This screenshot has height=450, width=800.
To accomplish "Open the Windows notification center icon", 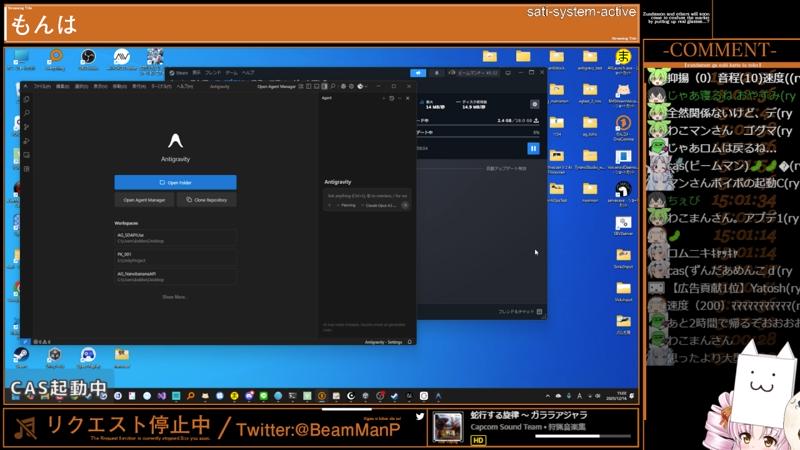I will (x=632, y=396).
